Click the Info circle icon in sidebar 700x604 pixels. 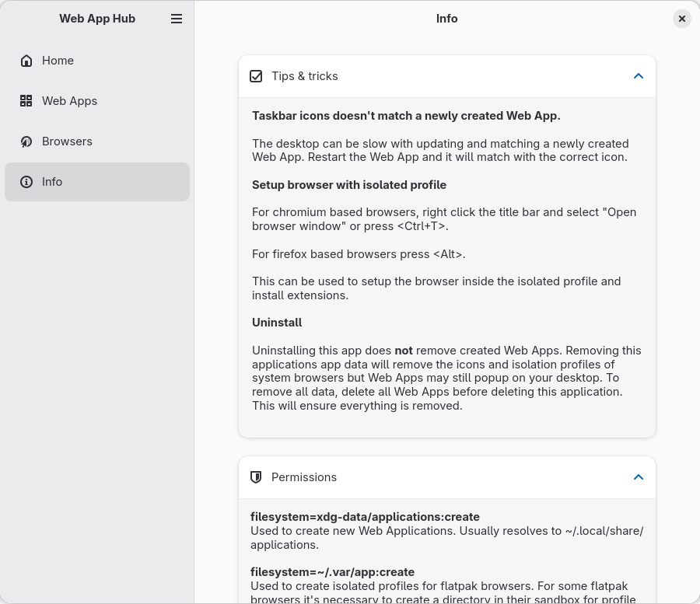[26, 182]
